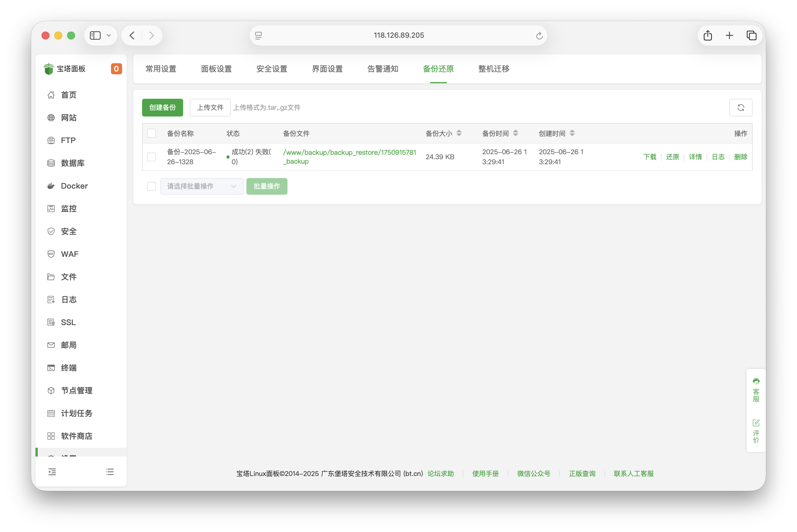Switch to 安全设置 tab
Screen dimensions: 797x532
point(272,69)
